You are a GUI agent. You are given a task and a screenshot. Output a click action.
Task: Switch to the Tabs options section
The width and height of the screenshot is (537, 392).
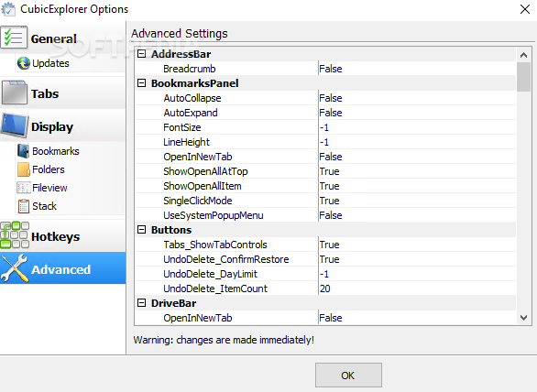(62, 93)
